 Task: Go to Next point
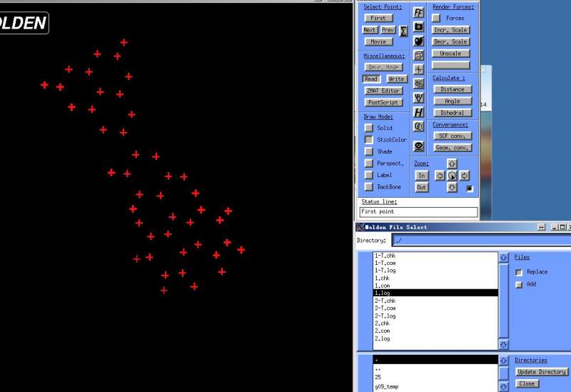pyautogui.click(x=370, y=30)
